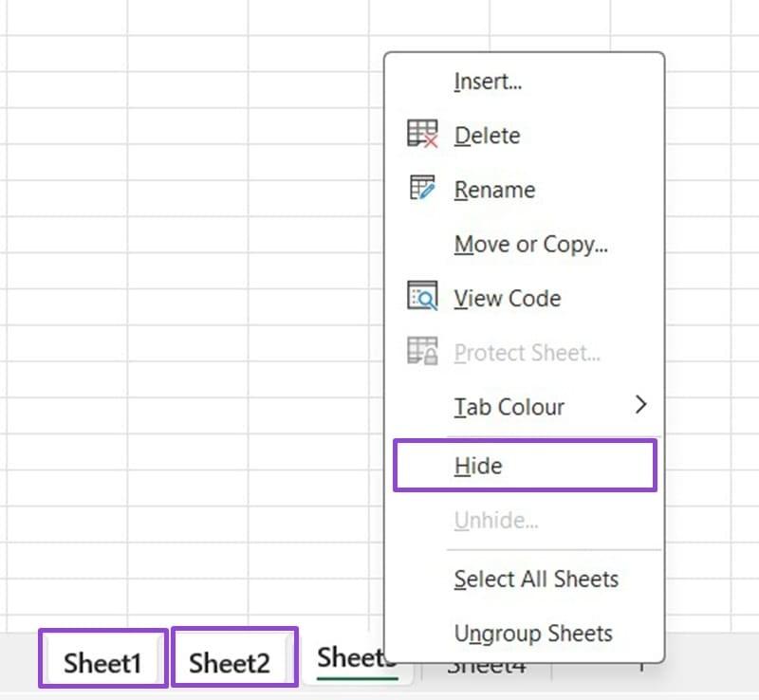Click the Delete sheet icon with red X
Screen dimensions: 759x700
click(x=422, y=135)
